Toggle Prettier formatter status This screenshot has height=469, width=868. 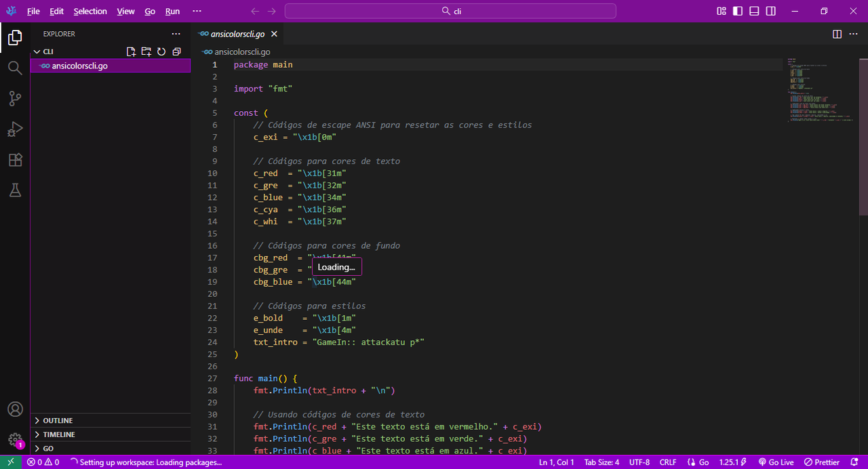[821, 462]
